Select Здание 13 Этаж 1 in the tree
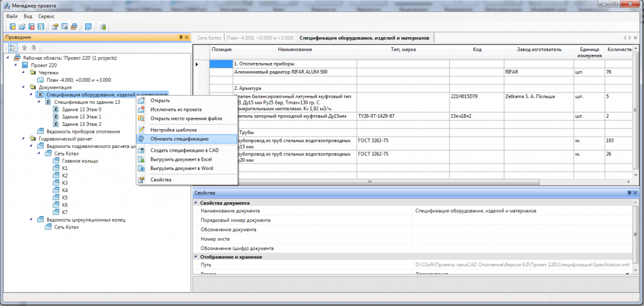The image size is (644, 306). (x=81, y=117)
